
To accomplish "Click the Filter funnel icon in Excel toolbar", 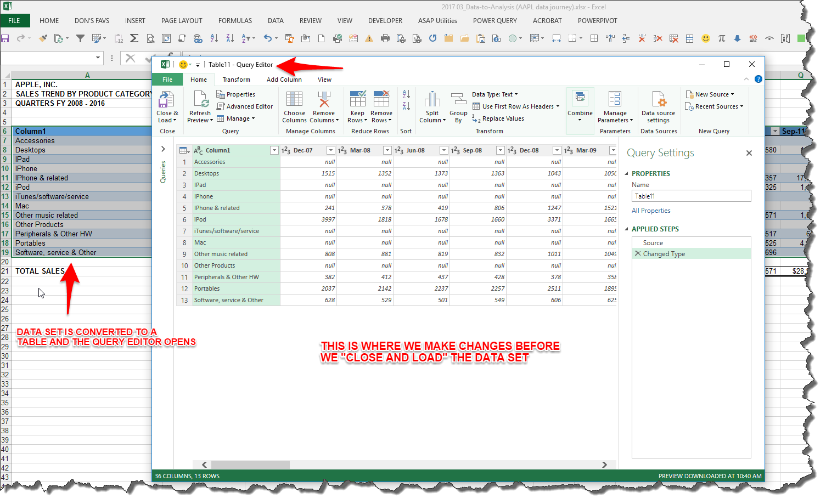I will click(x=80, y=38).
